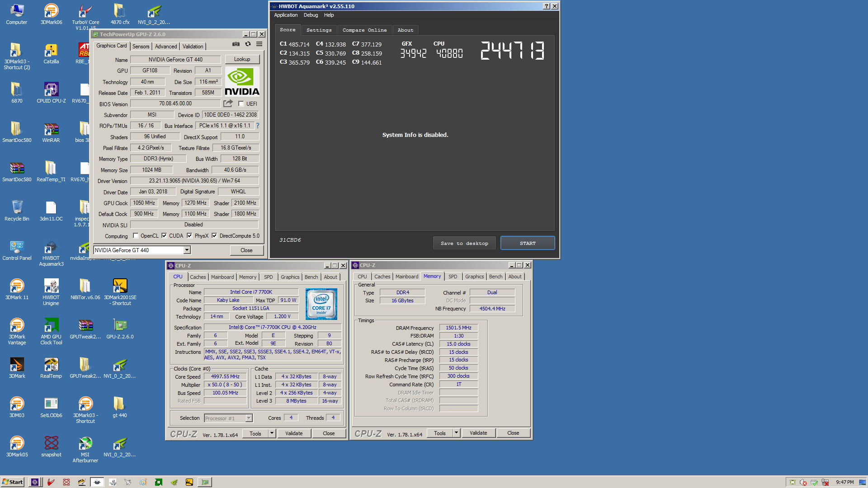Expand the Tools dropdown arrow in Memory tab window

pyautogui.click(x=456, y=433)
